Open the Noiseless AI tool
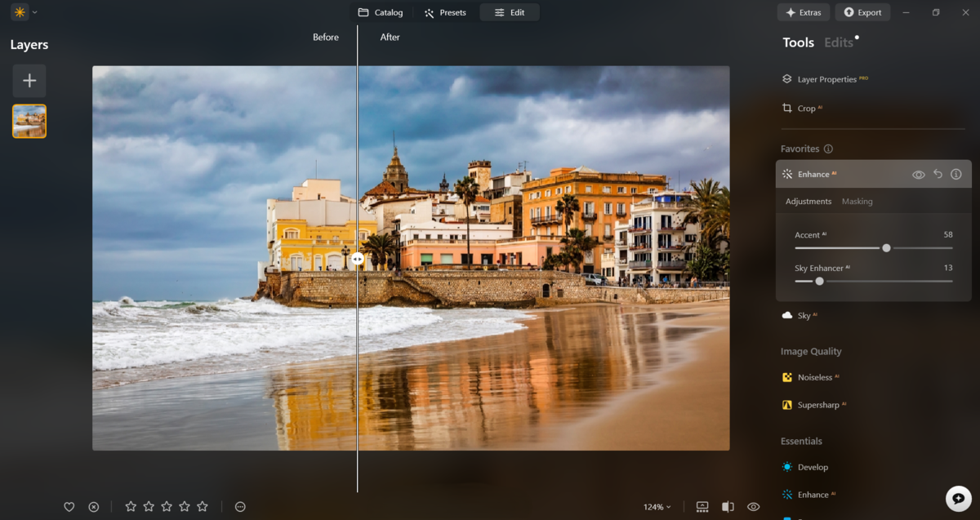The image size is (980, 520). pos(816,376)
